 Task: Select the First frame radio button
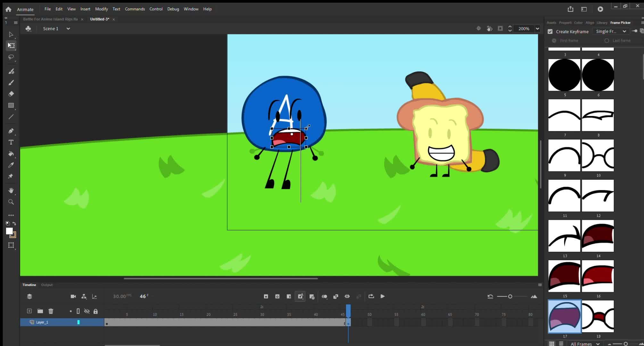click(x=554, y=41)
